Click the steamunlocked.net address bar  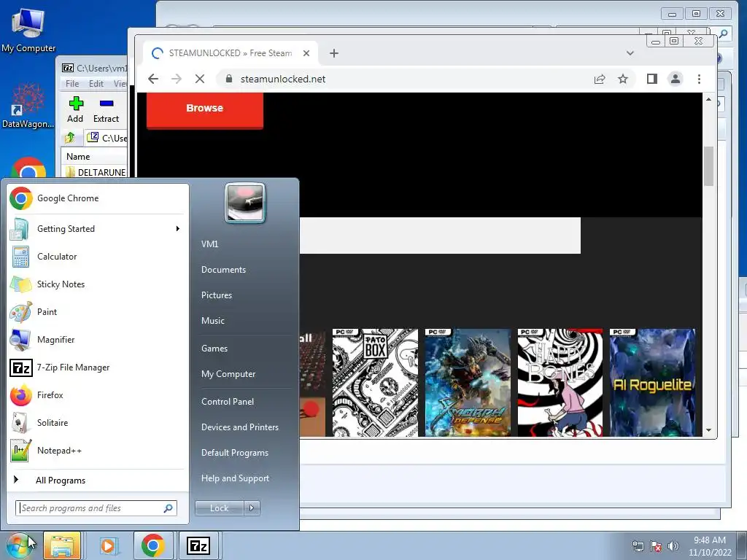click(x=405, y=79)
